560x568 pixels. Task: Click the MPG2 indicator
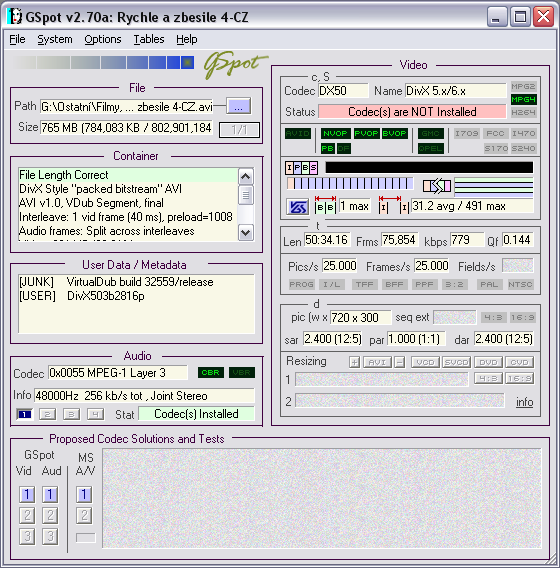(x=523, y=86)
